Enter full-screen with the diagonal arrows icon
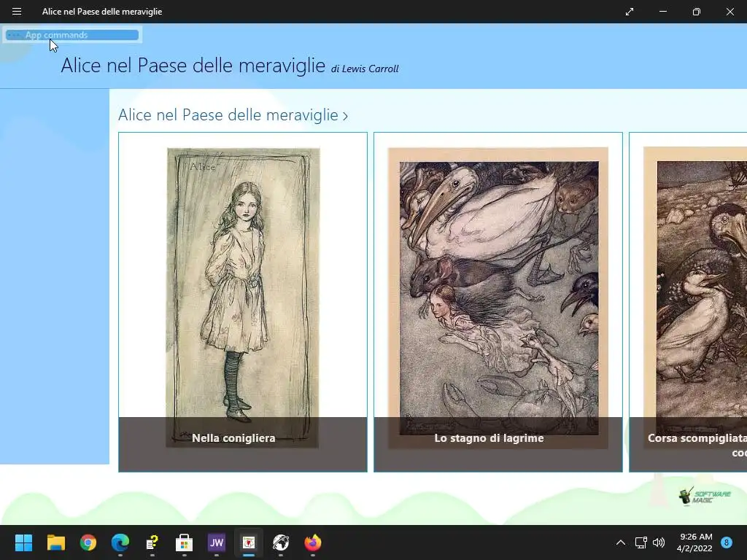The image size is (747, 560). (x=630, y=12)
